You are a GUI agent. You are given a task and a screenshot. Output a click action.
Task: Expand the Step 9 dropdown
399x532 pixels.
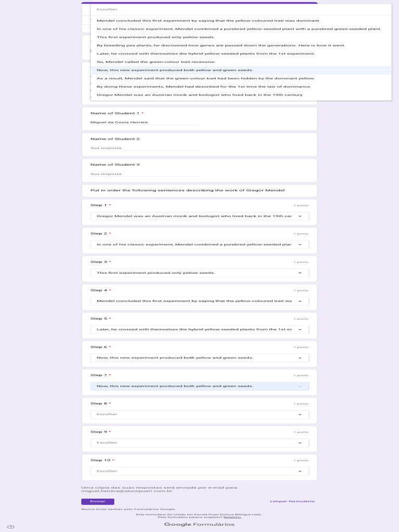pos(199,443)
